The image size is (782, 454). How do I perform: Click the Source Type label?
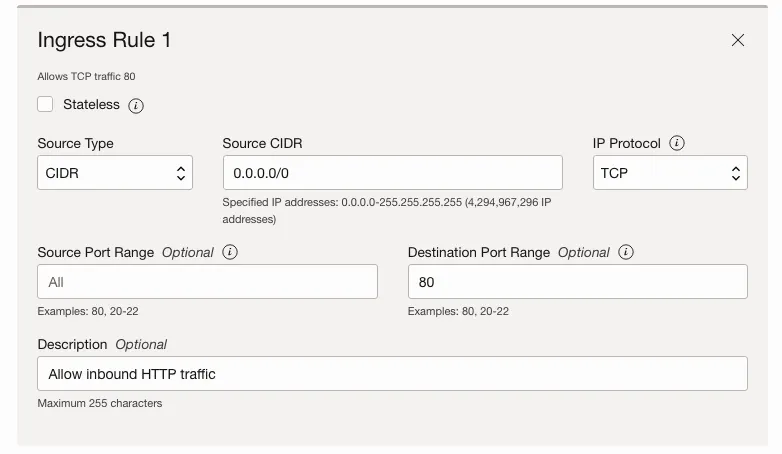tap(75, 143)
